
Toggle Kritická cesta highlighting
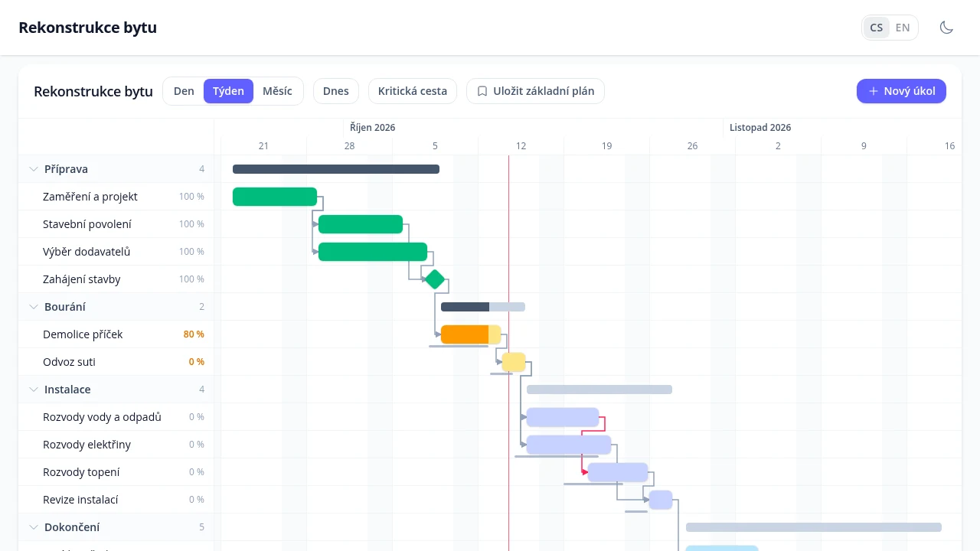(x=413, y=91)
